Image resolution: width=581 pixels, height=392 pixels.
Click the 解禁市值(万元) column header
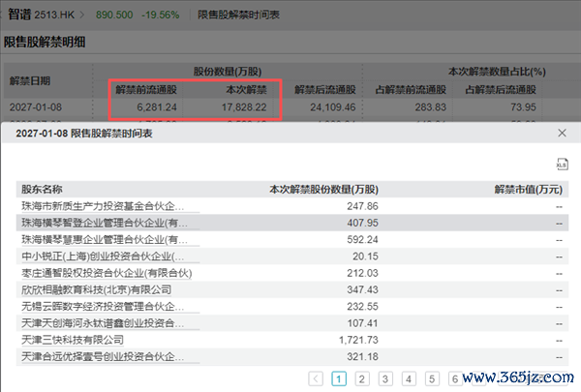coord(529,190)
